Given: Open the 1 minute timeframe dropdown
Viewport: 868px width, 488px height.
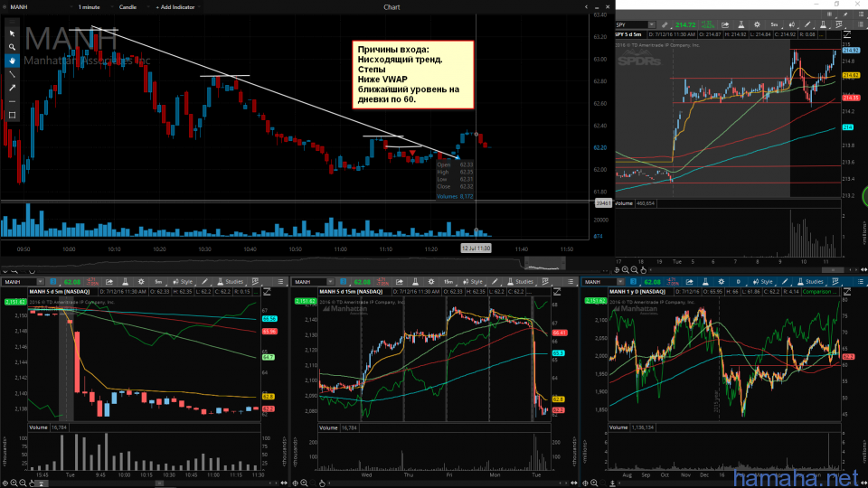Looking at the screenshot, I should click(90, 6).
